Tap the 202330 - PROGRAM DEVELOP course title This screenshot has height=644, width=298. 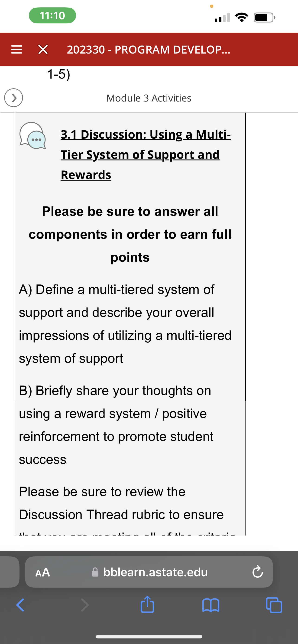tap(149, 50)
